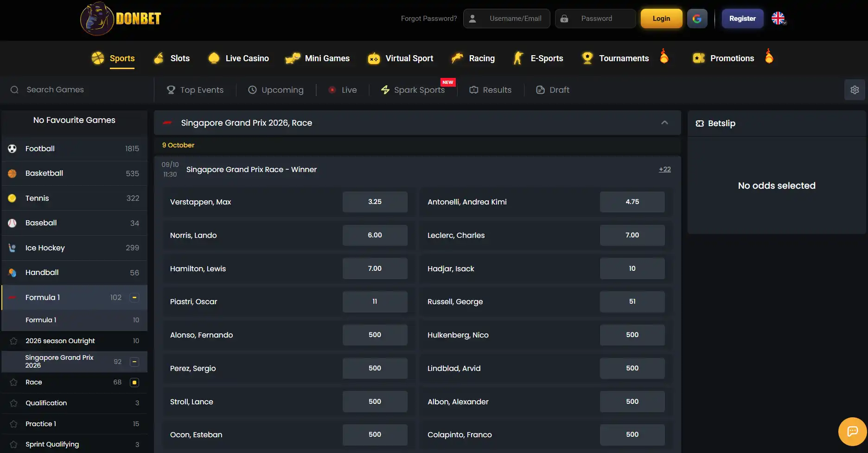Focus the Search Games field

coord(77,89)
